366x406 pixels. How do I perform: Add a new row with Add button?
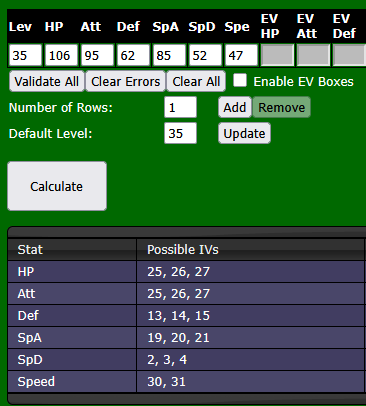coord(235,107)
